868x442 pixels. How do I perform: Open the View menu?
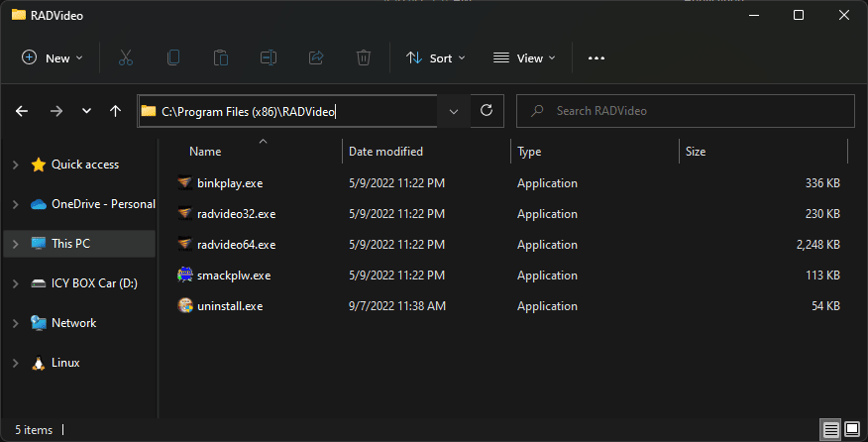tap(524, 57)
